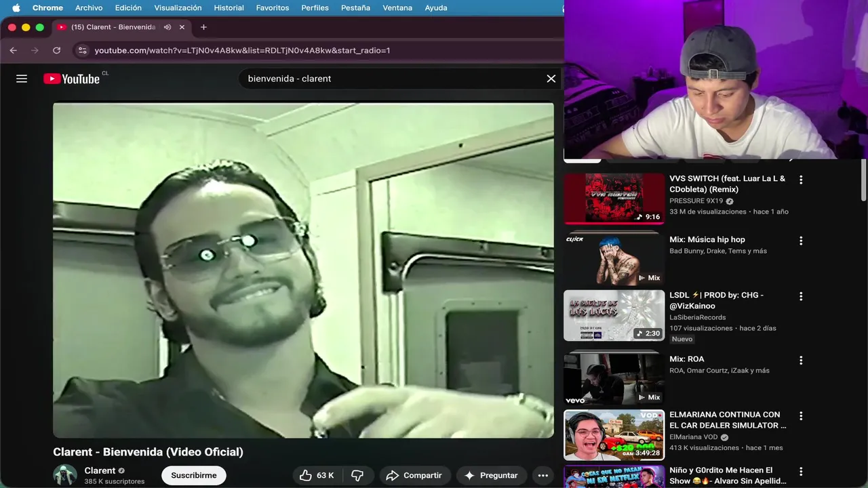Open VVS SWITCH video thumbnail
Viewport: 868px width, 488px height.
[614, 199]
